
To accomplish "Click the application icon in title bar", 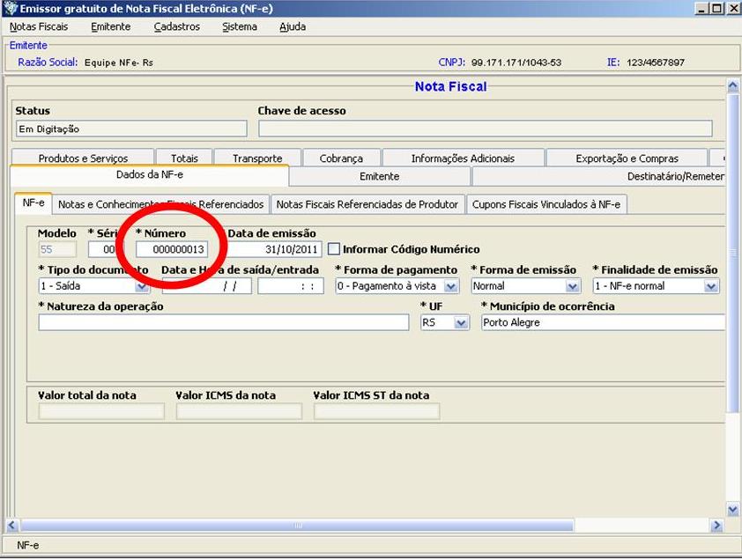I will click(11, 9).
